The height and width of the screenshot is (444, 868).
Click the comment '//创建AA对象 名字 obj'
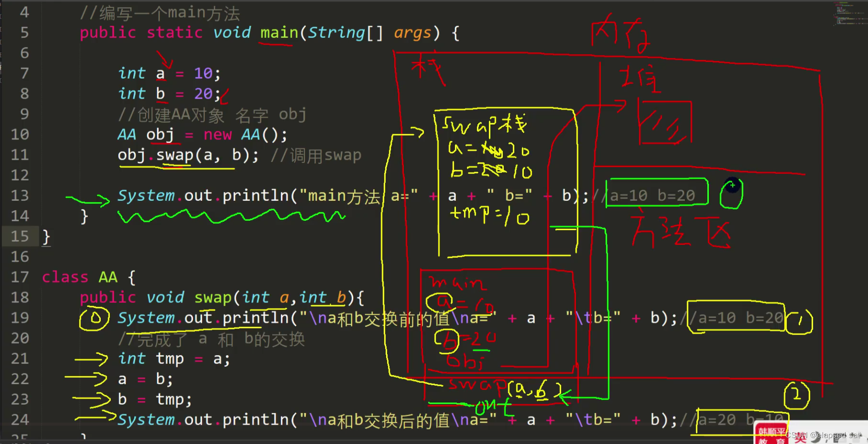click(212, 115)
